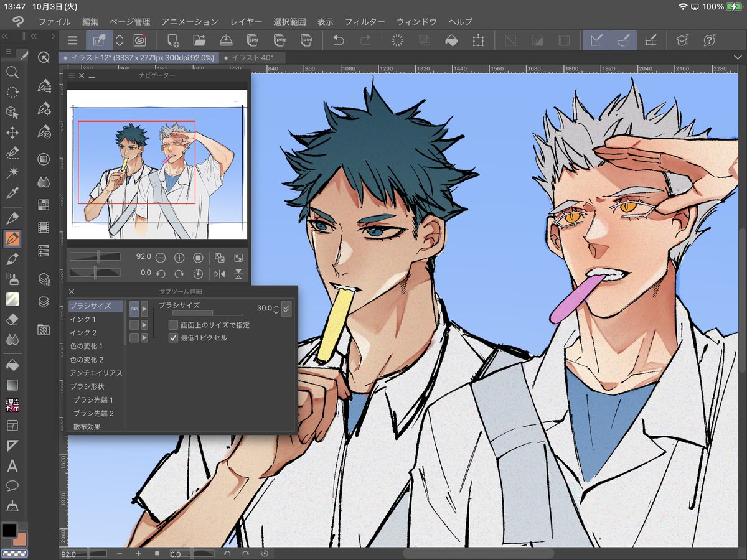
Task: Click New file icon in command bar
Action: point(173,40)
